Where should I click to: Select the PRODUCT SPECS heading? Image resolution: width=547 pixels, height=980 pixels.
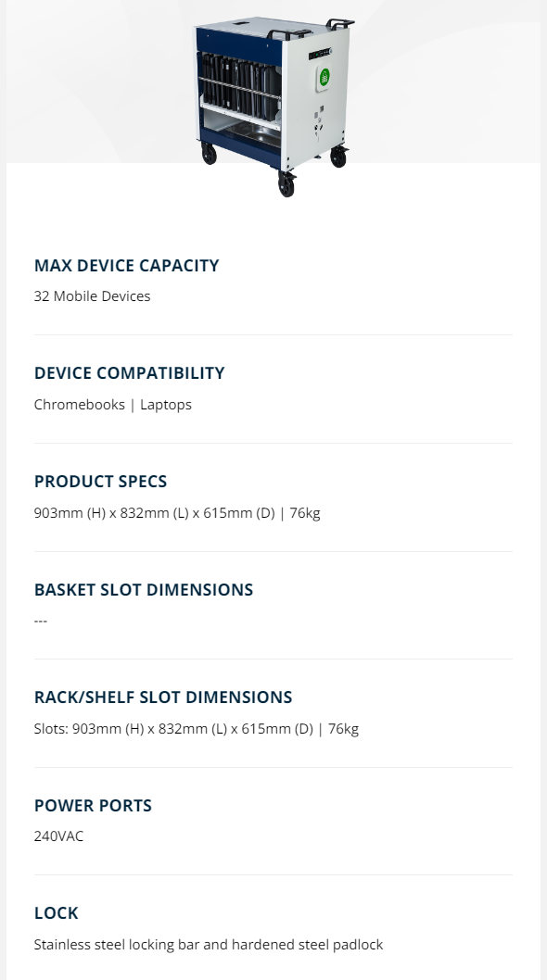tap(100, 482)
